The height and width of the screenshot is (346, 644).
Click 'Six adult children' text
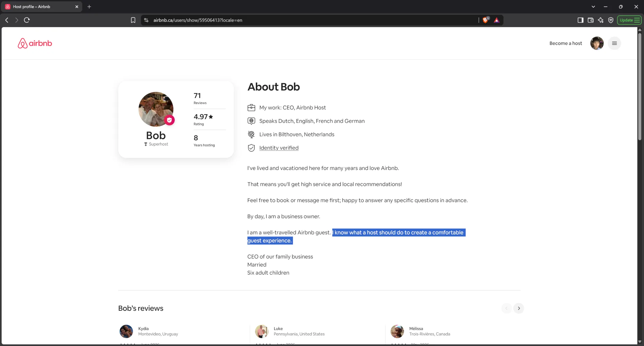[268, 273]
